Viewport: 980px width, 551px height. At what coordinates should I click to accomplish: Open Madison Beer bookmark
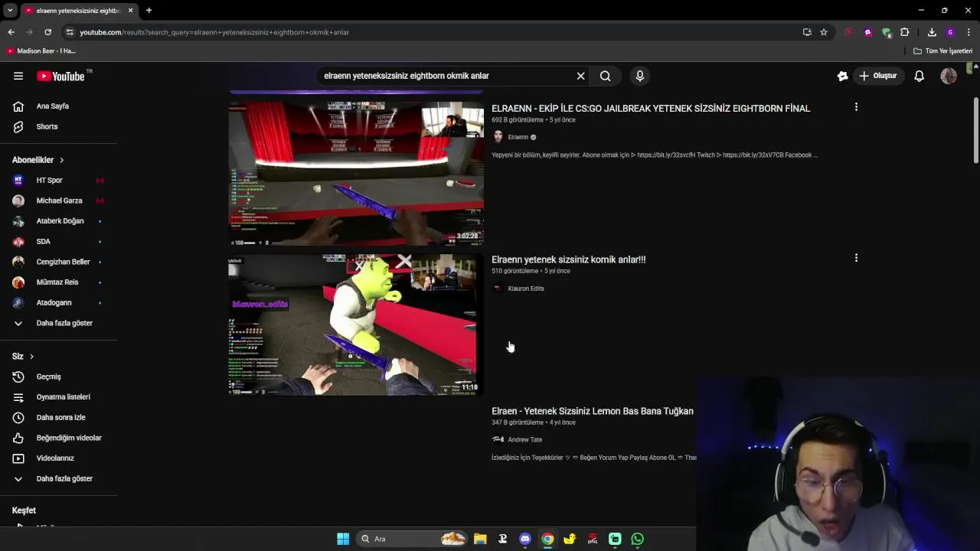41,51
